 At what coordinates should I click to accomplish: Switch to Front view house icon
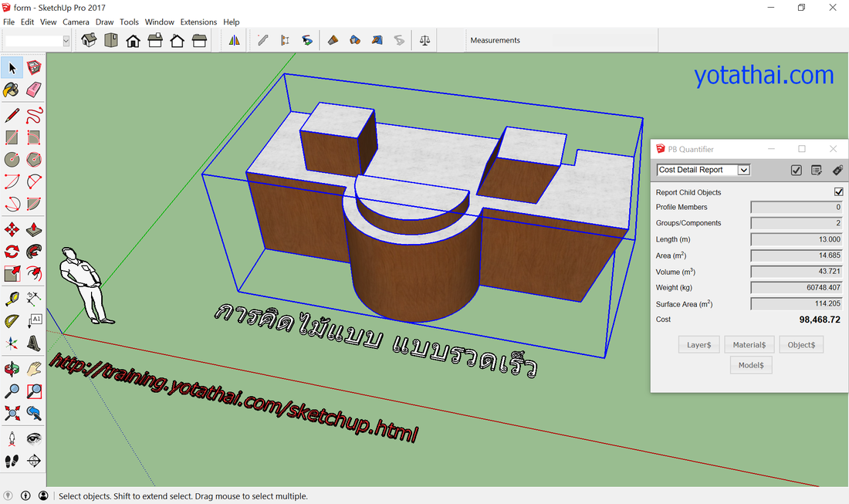click(134, 40)
